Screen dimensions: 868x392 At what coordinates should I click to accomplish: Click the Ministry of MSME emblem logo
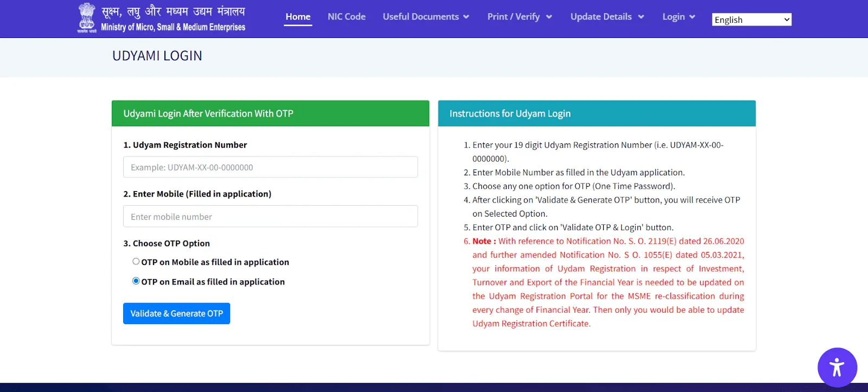point(87,18)
